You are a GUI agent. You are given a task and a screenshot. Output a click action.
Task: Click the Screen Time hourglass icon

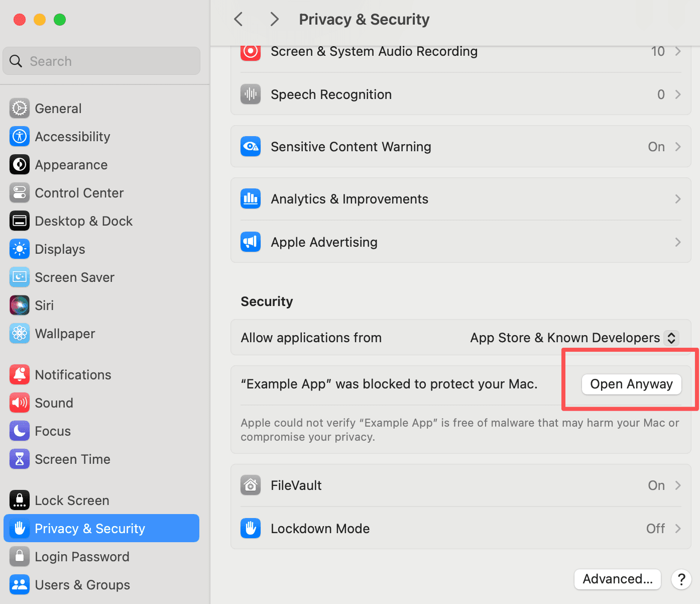click(x=20, y=459)
